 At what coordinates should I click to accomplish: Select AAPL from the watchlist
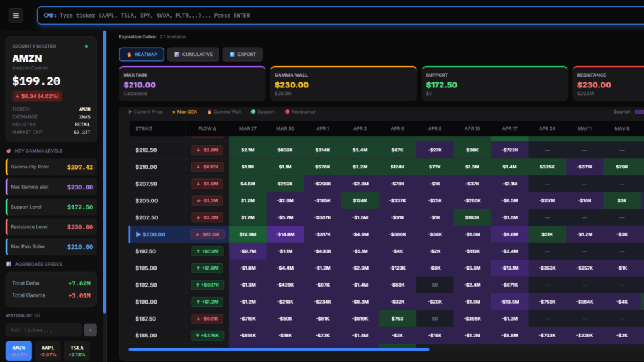click(x=48, y=351)
